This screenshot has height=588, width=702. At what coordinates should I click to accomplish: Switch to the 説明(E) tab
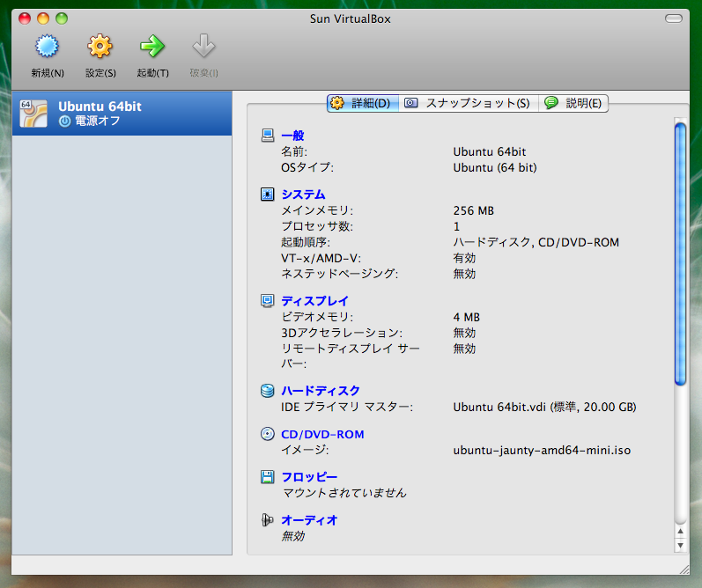[x=573, y=103]
